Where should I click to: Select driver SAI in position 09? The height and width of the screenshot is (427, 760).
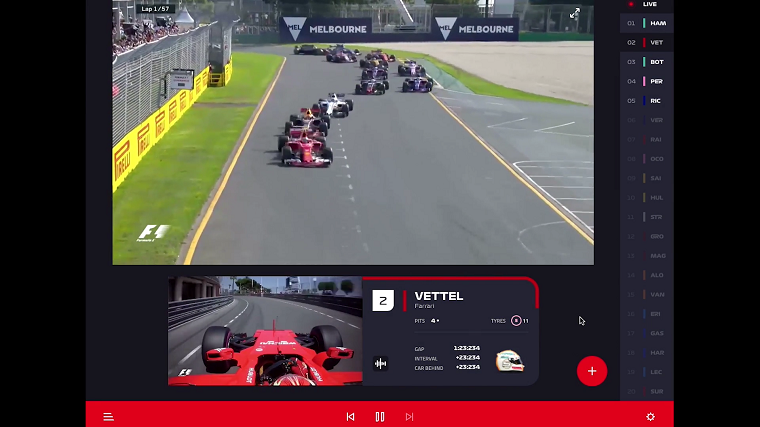pyautogui.click(x=647, y=178)
